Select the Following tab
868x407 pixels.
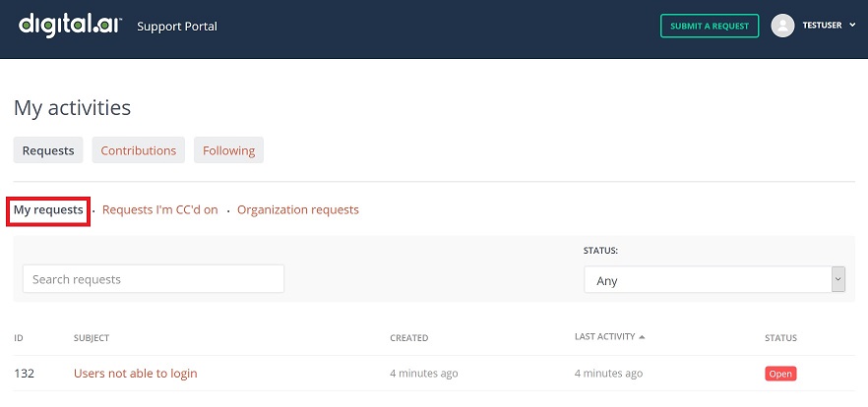228,150
